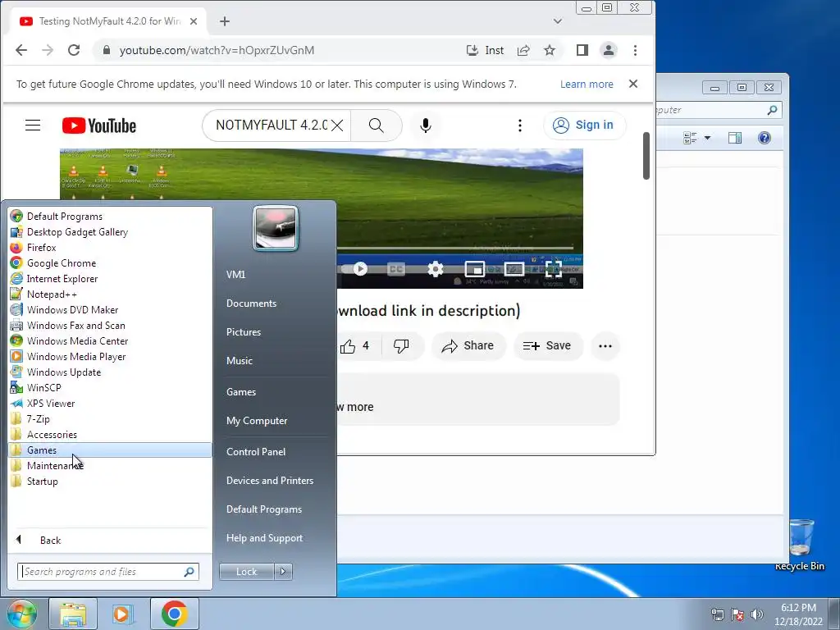The height and width of the screenshot is (630, 840).
Task: Open Music from Start menu
Action: click(x=240, y=361)
